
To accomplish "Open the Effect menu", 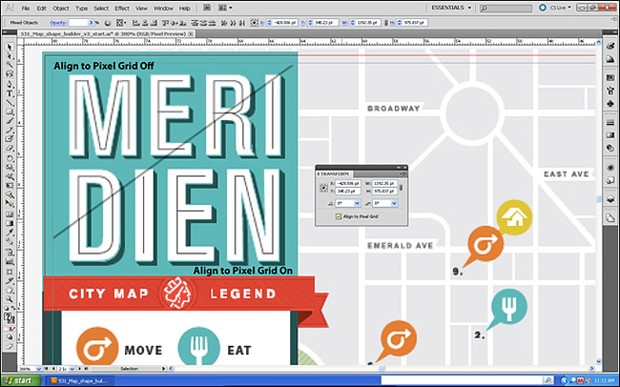I will click(122, 8).
